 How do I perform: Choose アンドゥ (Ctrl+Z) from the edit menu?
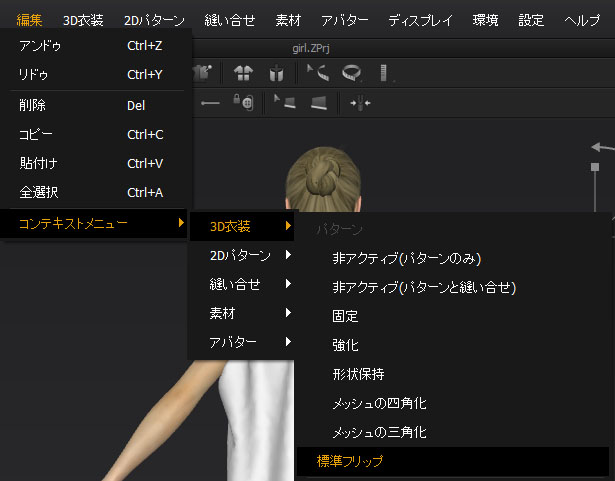(x=96, y=46)
